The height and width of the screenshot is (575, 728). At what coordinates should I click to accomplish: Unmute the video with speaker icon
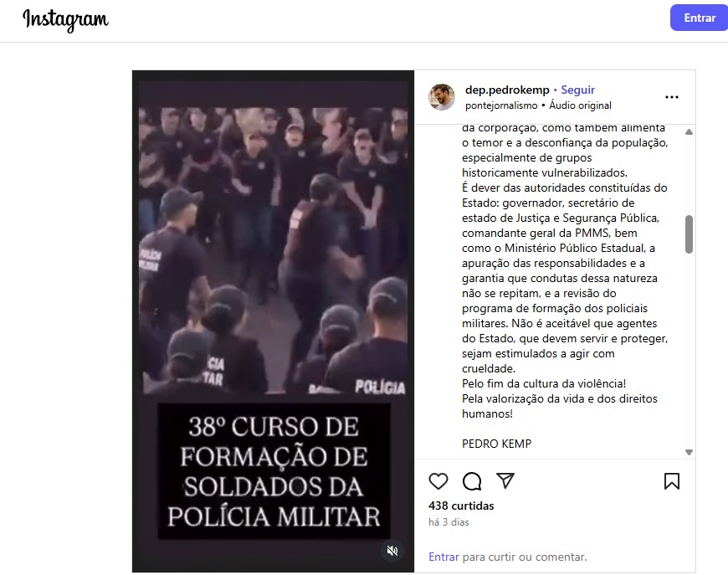(392, 551)
